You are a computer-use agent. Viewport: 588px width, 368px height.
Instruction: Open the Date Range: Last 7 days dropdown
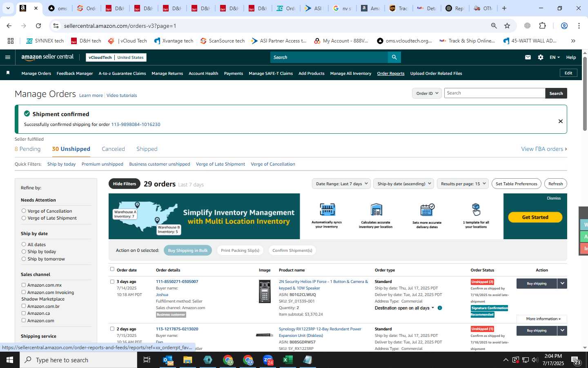pos(341,184)
